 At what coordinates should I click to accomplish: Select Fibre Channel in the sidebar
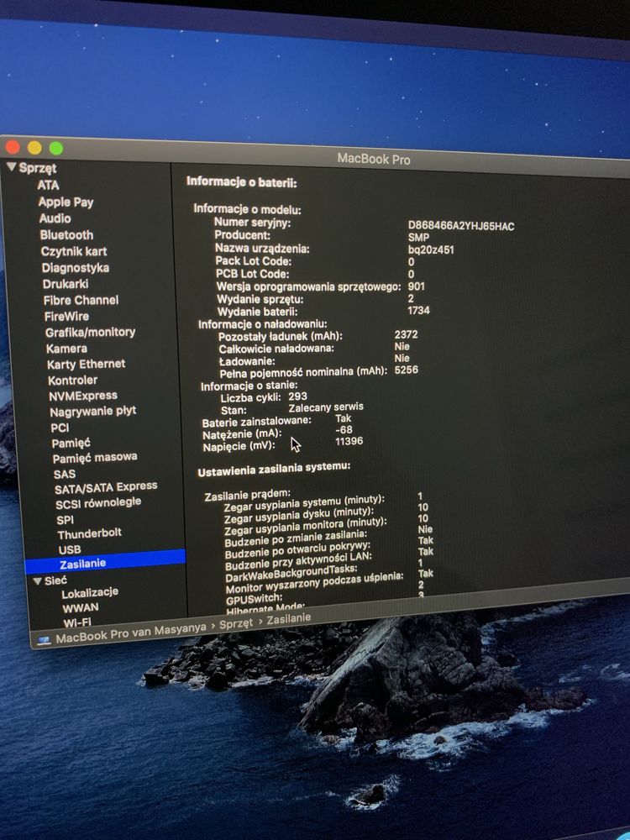pyautogui.click(x=81, y=300)
